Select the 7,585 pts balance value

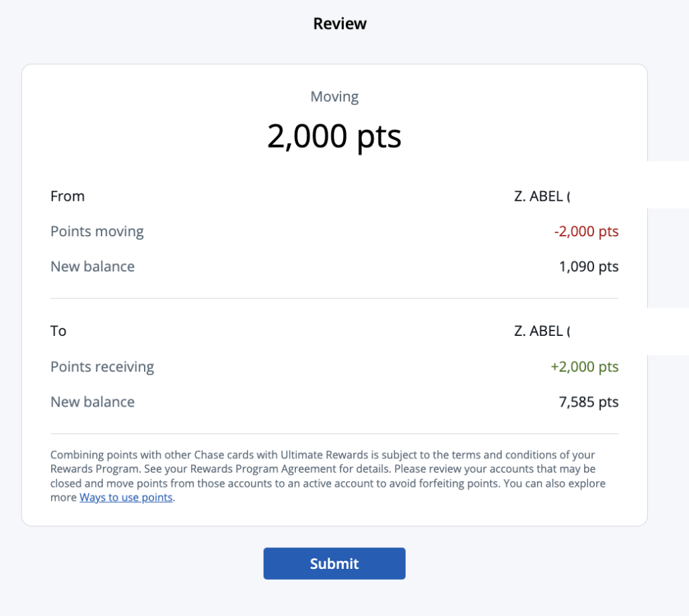(x=588, y=401)
